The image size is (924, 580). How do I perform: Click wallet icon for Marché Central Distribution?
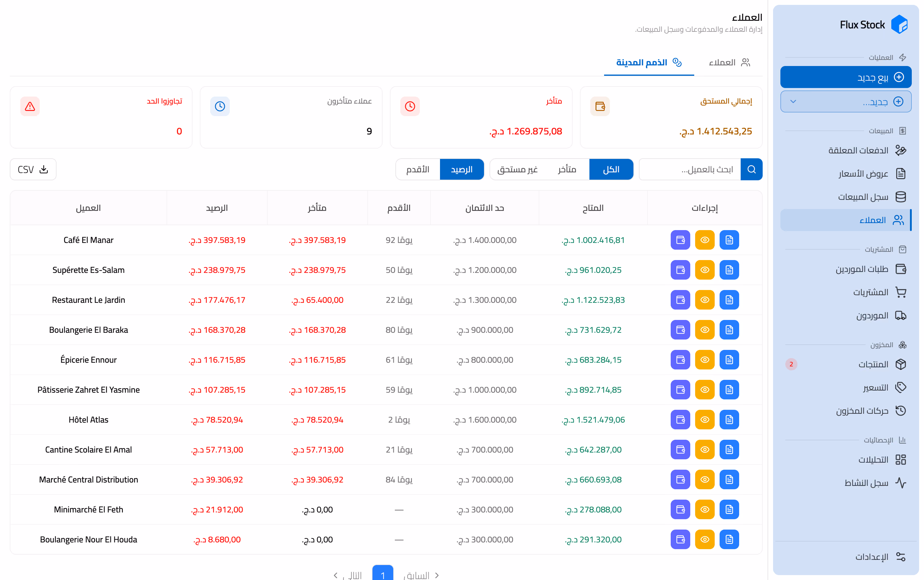pyautogui.click(x=680, y=479)
